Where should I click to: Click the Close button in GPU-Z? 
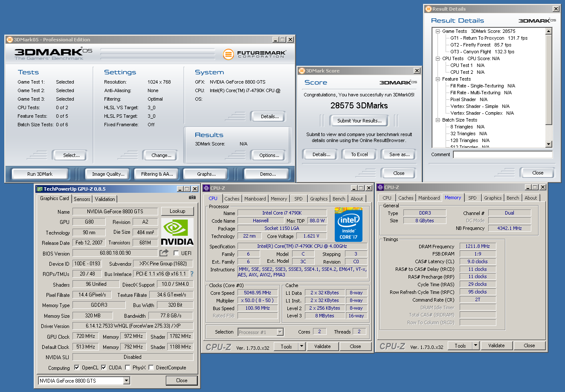[182, 380]
